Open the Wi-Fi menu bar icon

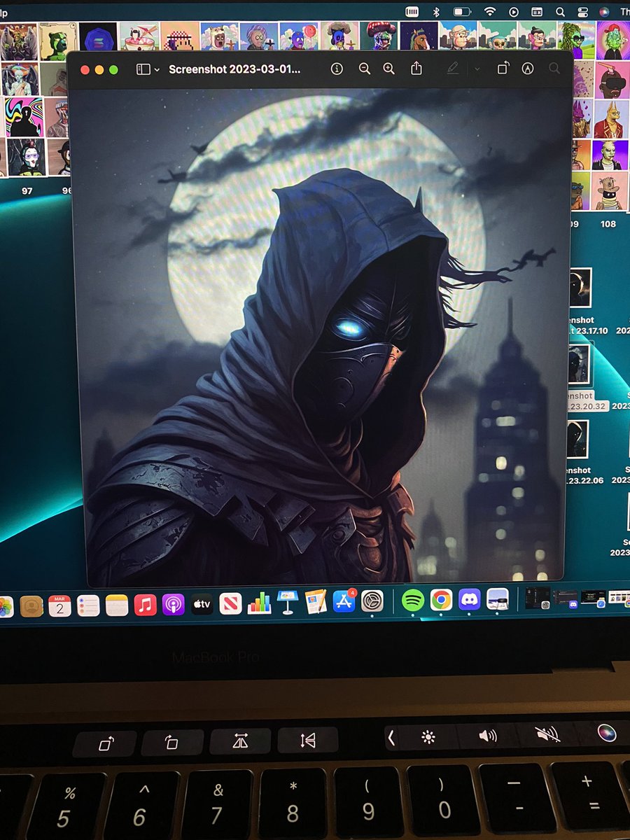tap(490, 12)
